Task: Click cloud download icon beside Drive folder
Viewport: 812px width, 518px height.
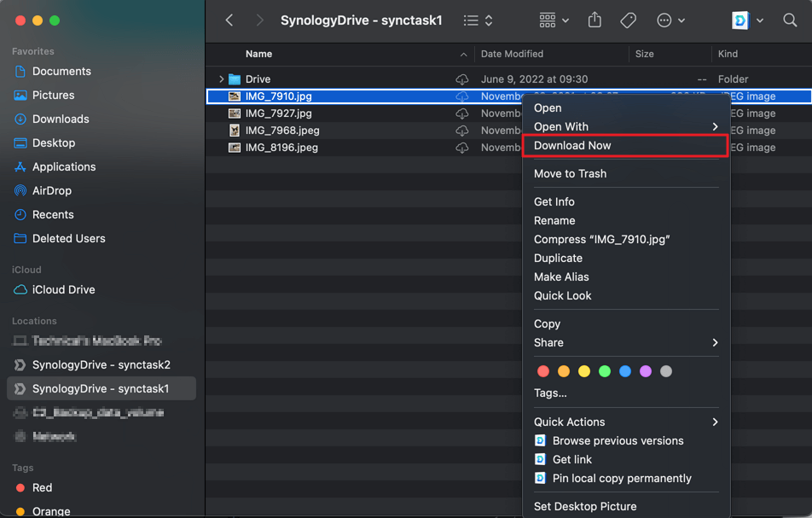Action: (461, 79)
